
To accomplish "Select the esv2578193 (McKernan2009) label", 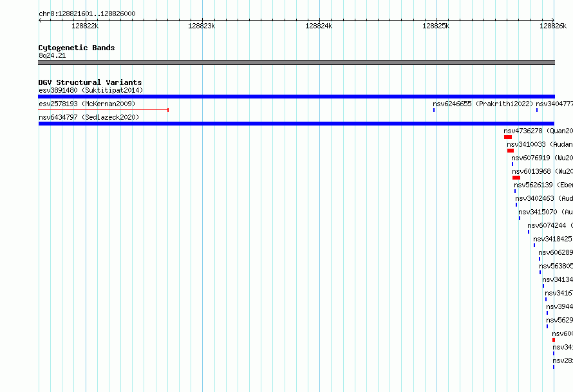I will pos(87,104).
